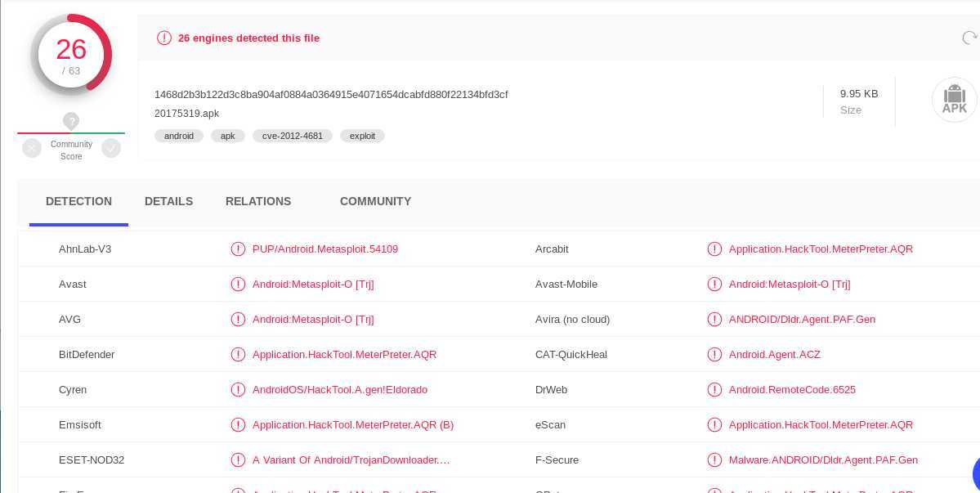Screen dimensions: 980x493
Task: Click the Avast-Mobile detection alert icon
Action: [714, 285]
